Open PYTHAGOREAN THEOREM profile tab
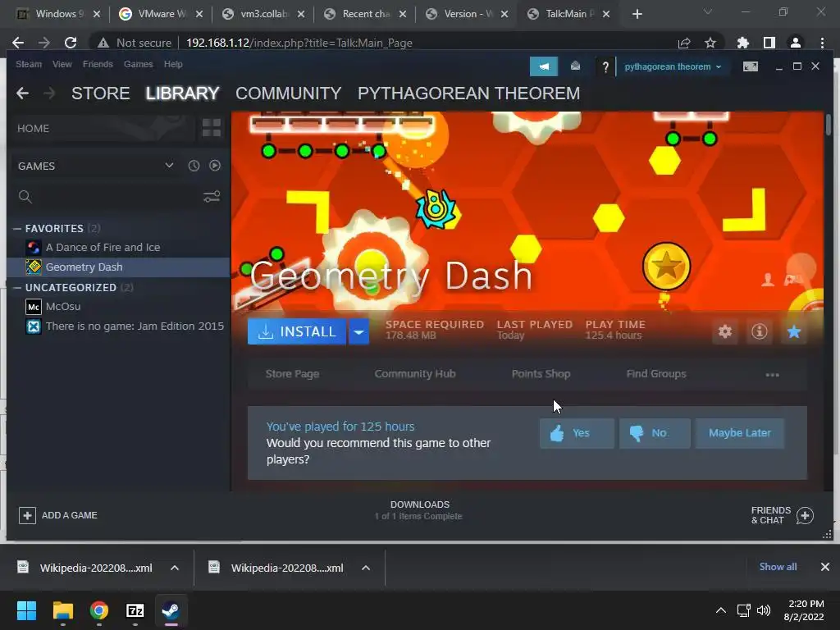The width and height of the screenshot is (840, 630). point(468,94)
